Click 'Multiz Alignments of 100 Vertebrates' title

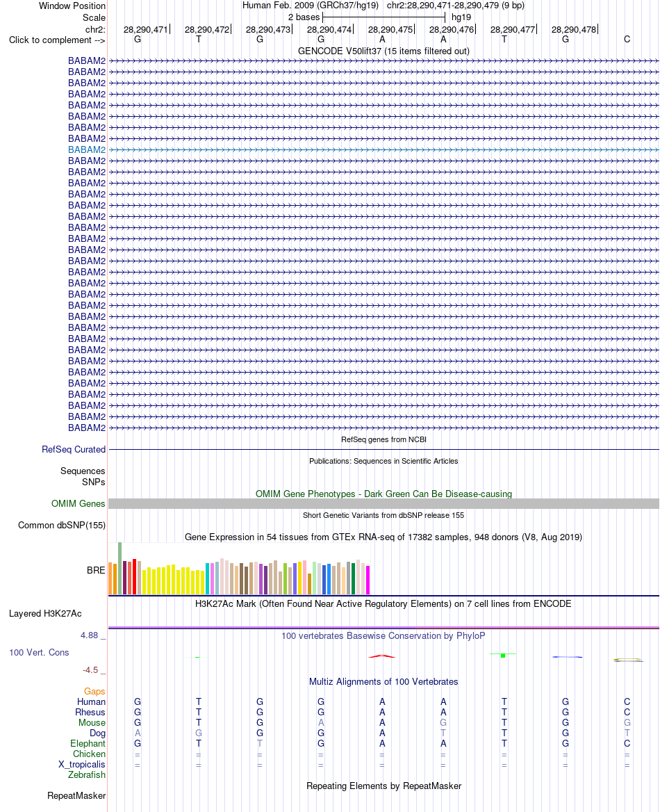pos(383,681)
